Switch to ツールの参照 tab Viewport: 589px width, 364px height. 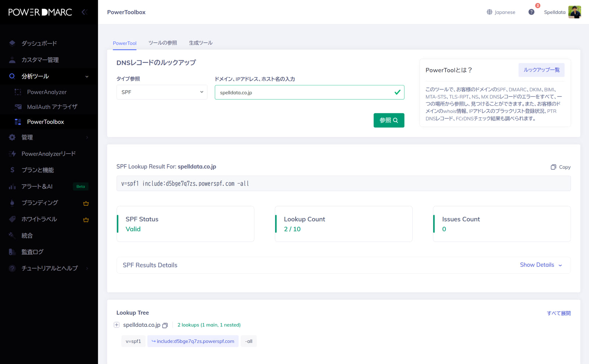point(163,43)
